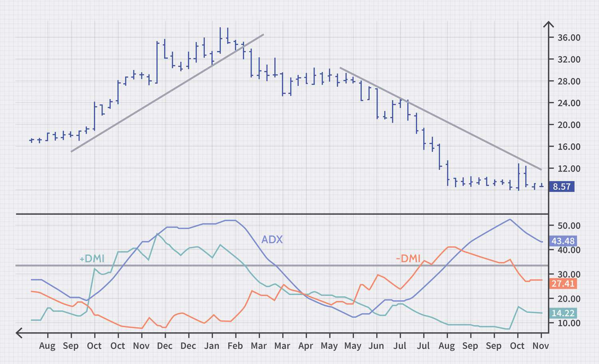The image size is (599, 364).
Task: Select the descending gray trendline
Action: click(440, 119)
